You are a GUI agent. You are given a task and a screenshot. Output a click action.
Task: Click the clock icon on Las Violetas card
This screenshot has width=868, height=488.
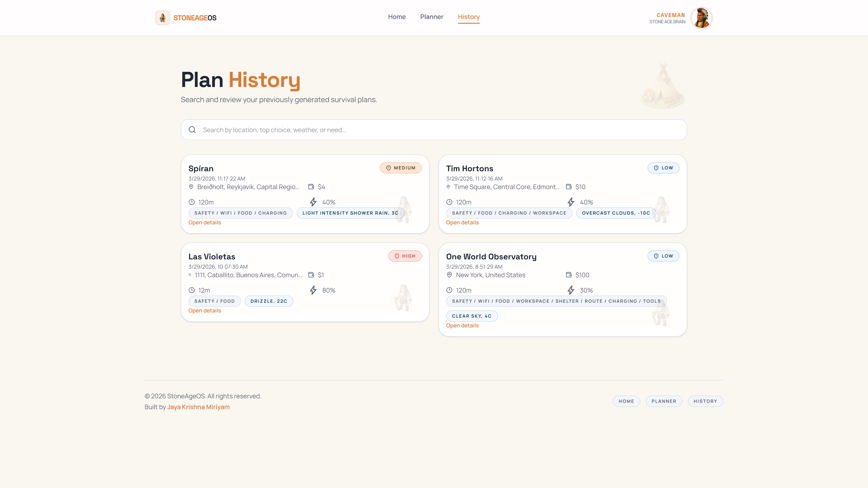(x=191, y=290)
